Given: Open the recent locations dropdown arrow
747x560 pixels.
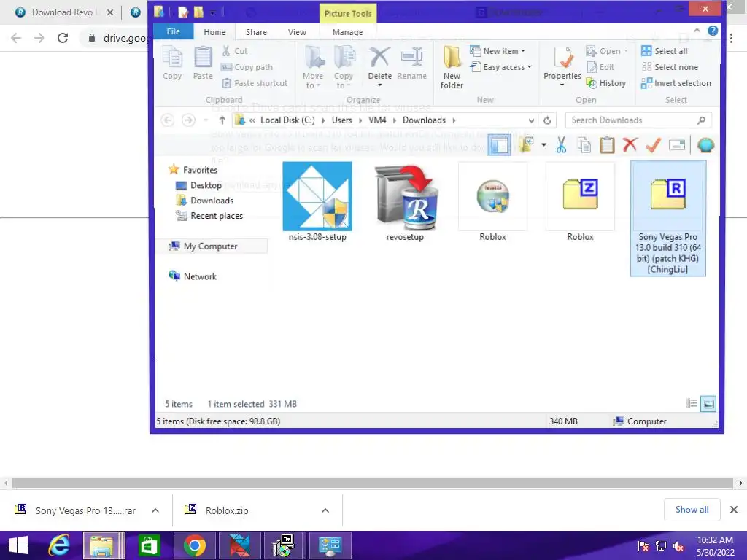Looking at the screenshot, I should coord(206,120).
